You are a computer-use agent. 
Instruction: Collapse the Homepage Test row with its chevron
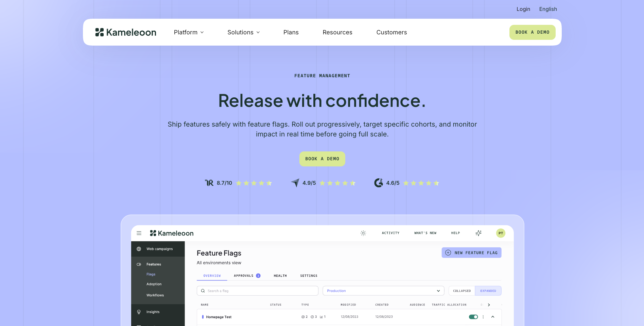pyautogui.click(x=493, y=317)
